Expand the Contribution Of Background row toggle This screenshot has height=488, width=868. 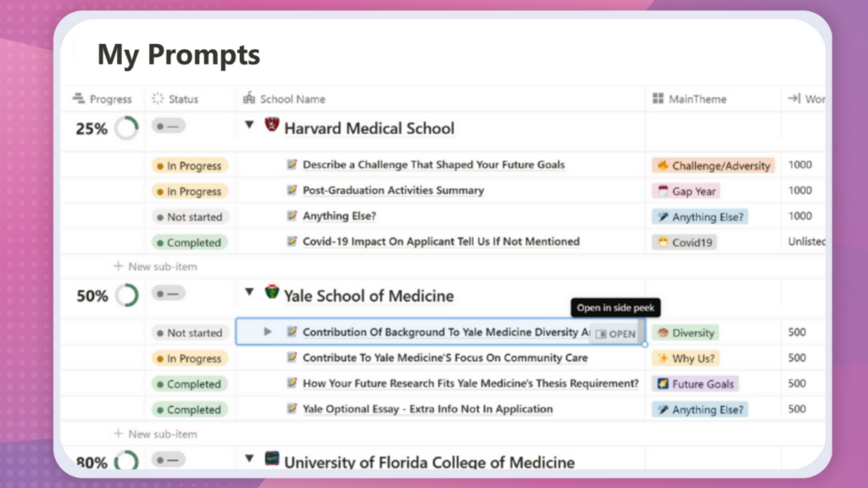268,332
